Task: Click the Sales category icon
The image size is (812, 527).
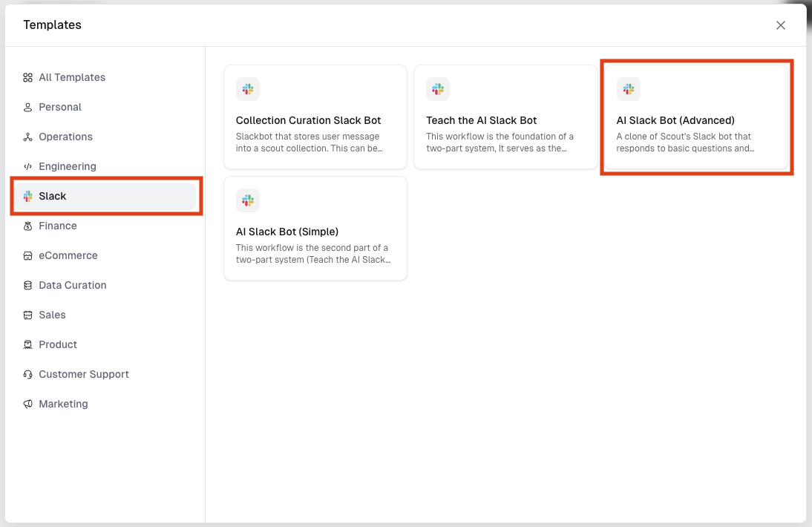Action: pos(28,315)
